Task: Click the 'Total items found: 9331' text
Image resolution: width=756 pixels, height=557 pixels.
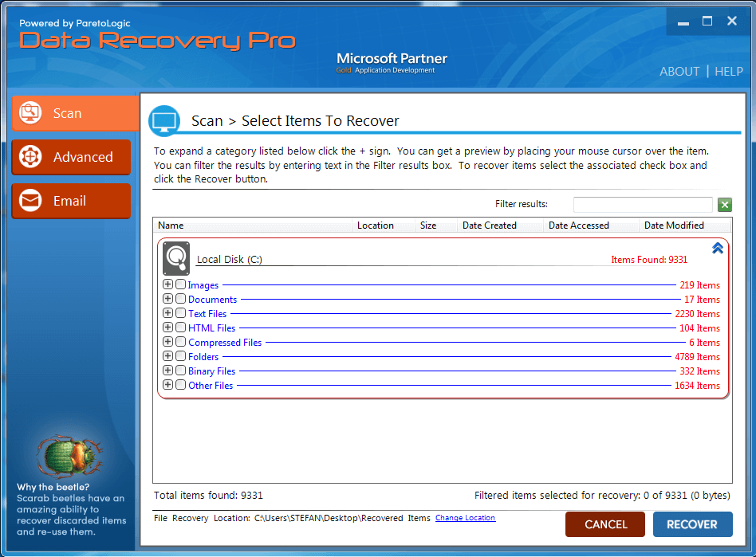Action: 208,496
